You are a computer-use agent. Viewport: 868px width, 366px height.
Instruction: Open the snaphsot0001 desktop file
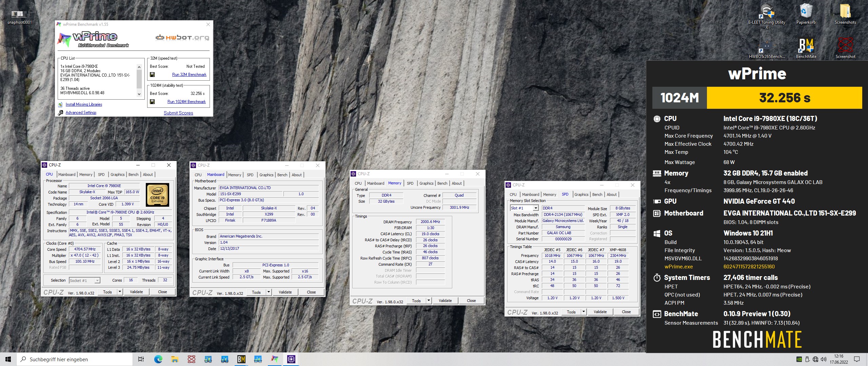pyautogui.click(x=19, y=17)
